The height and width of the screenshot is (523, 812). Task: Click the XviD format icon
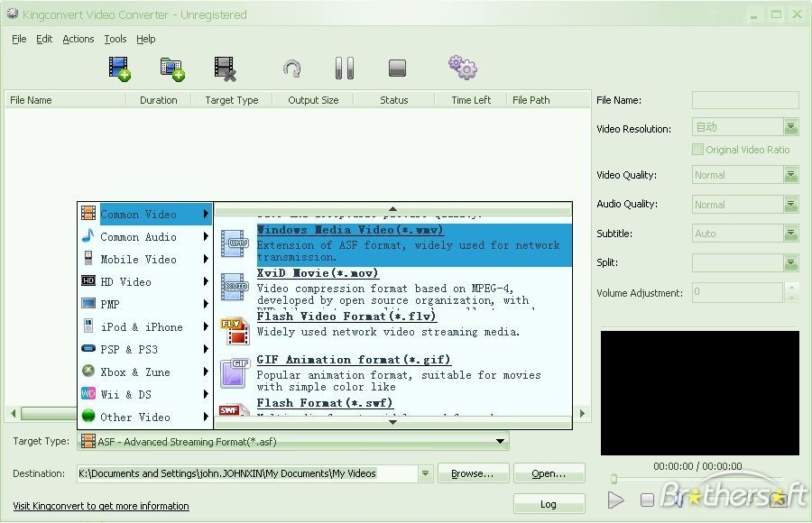(235, 288)
